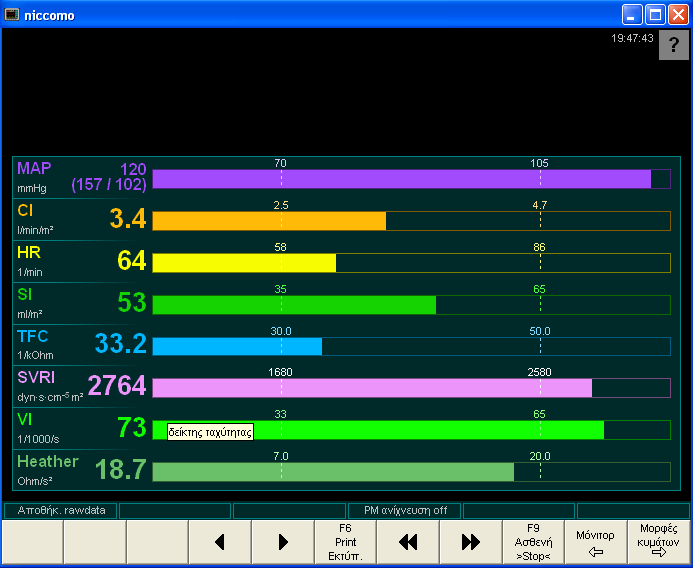Screen dimensions: 693x568
Task: Click the HR value 64
Action: pos(132,260)
